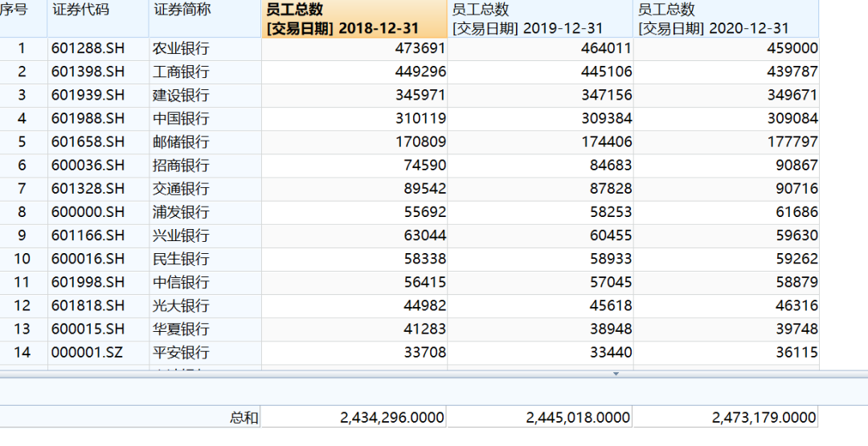Click the 建设银行 2018 value 345971
The width and height of the screenshot is (868, 446).
pos(416,95)
